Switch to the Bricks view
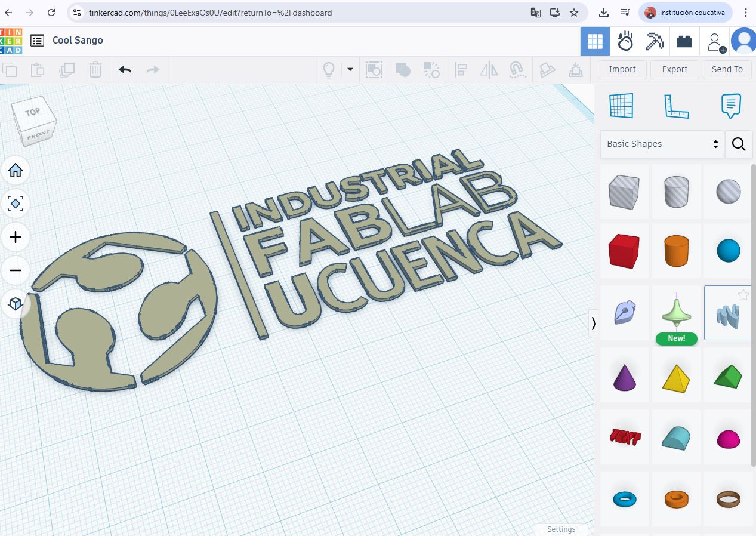756x536 pixels. click(x=684, y=41)
